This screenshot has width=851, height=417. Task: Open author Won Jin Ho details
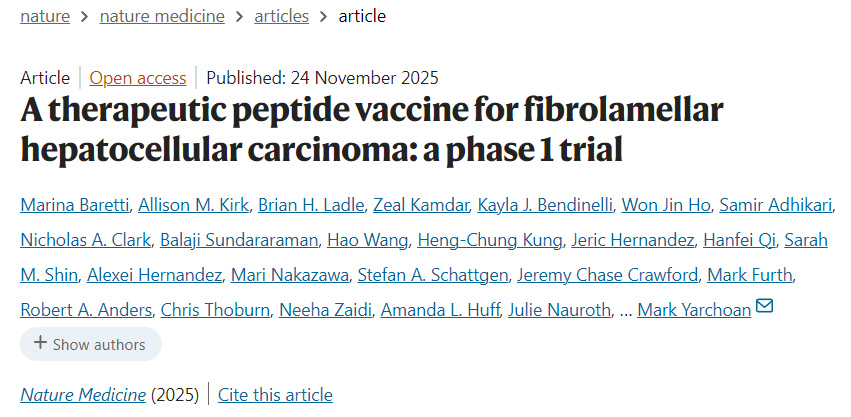pyautogui.click(x=666, y=205)
